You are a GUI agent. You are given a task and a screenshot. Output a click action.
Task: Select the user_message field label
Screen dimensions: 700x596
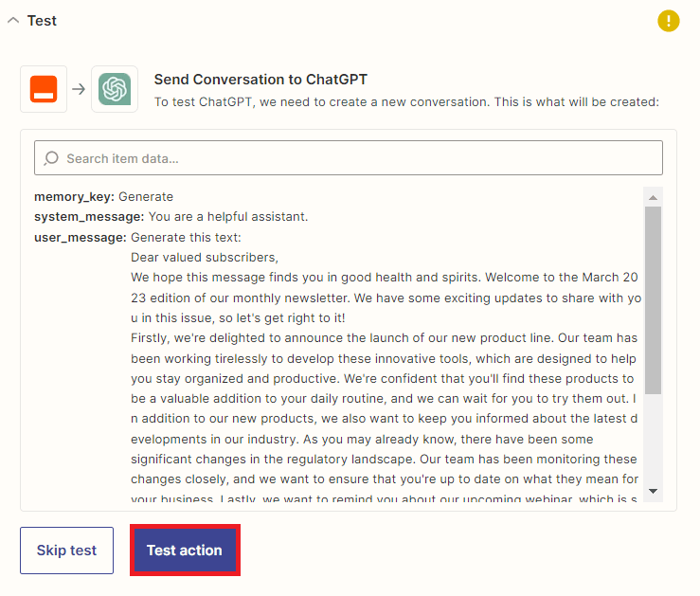(x=80, y=237)
